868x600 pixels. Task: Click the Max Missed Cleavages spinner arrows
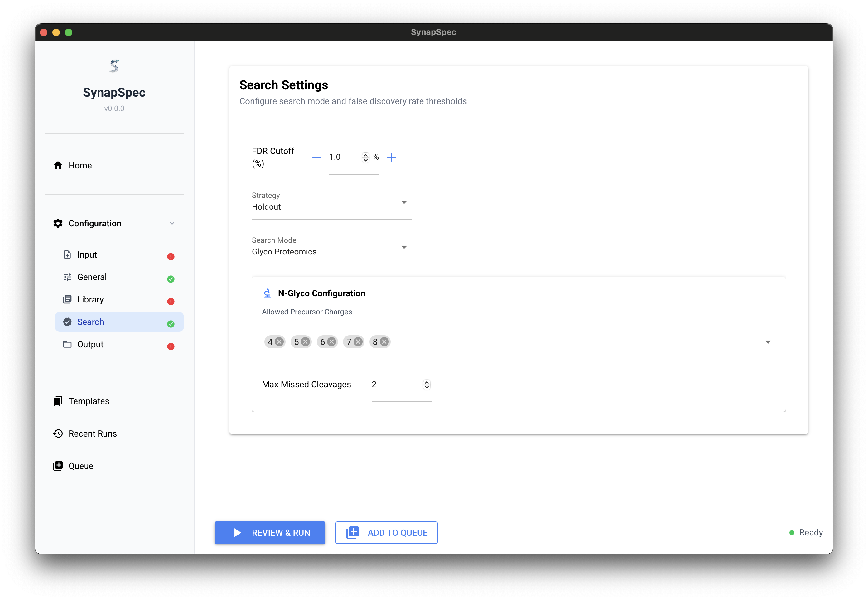[427, 385]
